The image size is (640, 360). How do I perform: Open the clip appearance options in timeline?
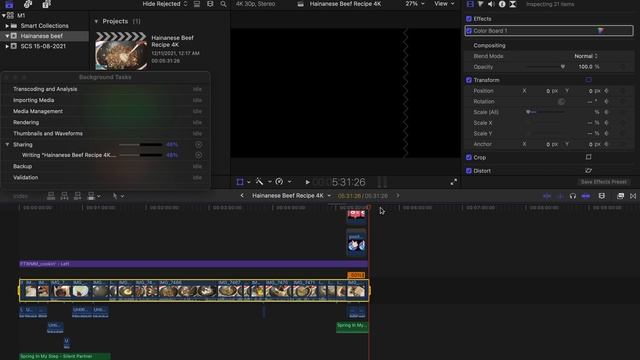(x=602, y=196)
